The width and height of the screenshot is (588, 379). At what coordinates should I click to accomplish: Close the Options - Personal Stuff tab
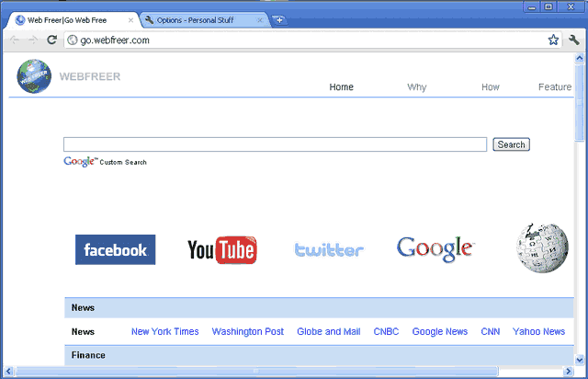[260, 20]
